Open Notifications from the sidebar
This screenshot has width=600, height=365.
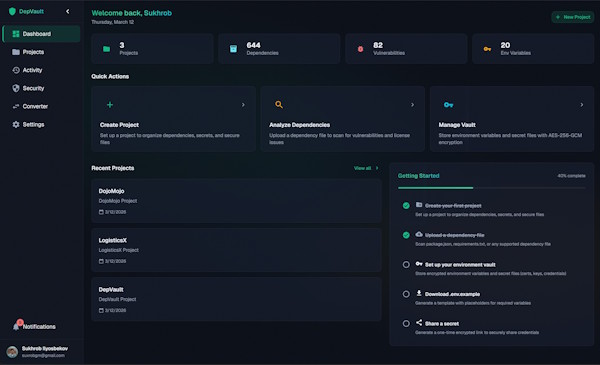41,326
